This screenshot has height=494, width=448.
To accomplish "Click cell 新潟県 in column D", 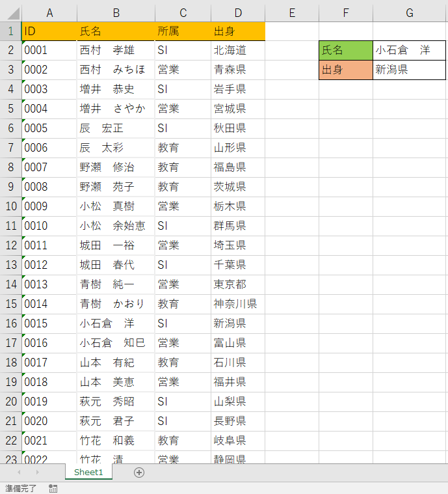I will click(238, 324).
